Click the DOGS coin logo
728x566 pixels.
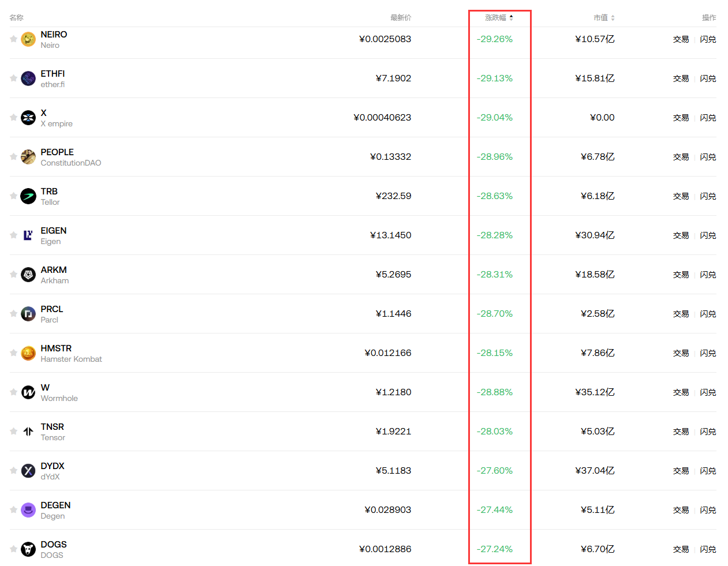(x=28, y=549)
